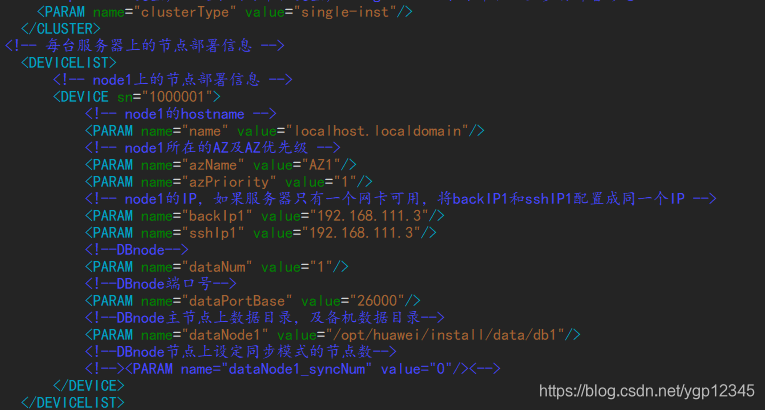Image resolution: width=765 pixels, height=410 pixels.
Task: Click the comment 'DBnode端口号'
Action: (161, 284)
